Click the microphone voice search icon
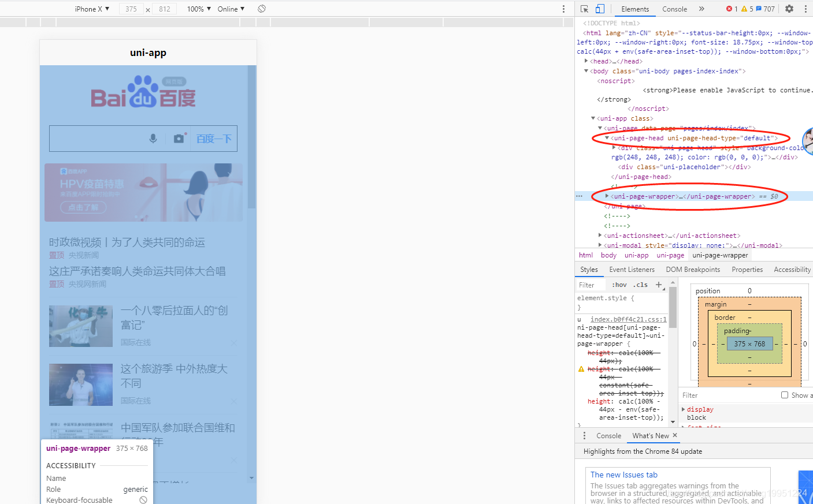 (x=153, y=139)
